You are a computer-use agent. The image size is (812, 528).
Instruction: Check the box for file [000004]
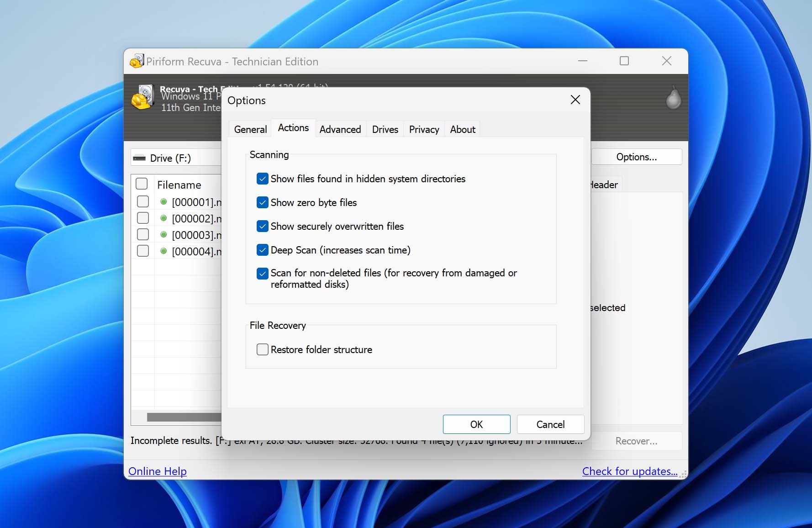(x=143, y=251)
